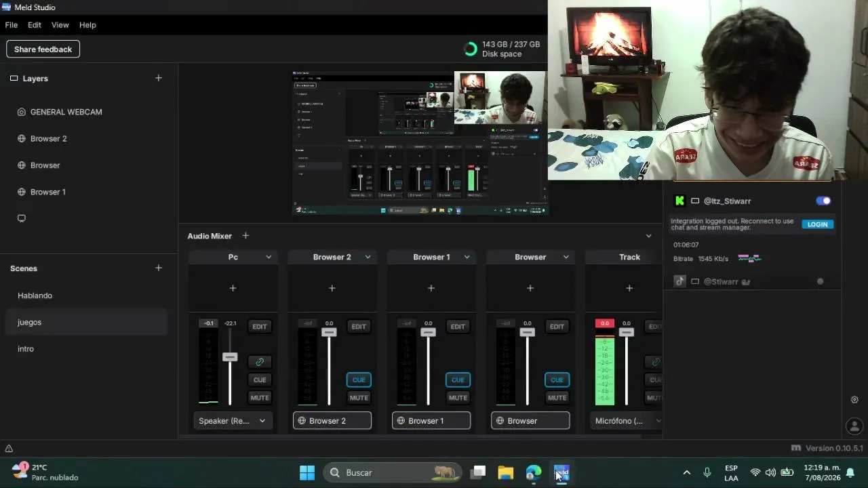Add an effect to the Browser mixer track

(530, 288)
